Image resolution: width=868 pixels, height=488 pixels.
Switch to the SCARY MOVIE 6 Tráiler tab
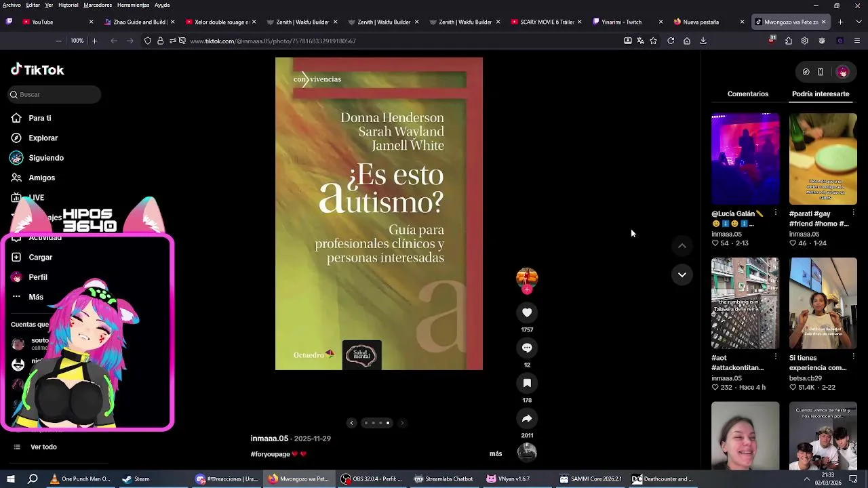click(x=547, y=22)
